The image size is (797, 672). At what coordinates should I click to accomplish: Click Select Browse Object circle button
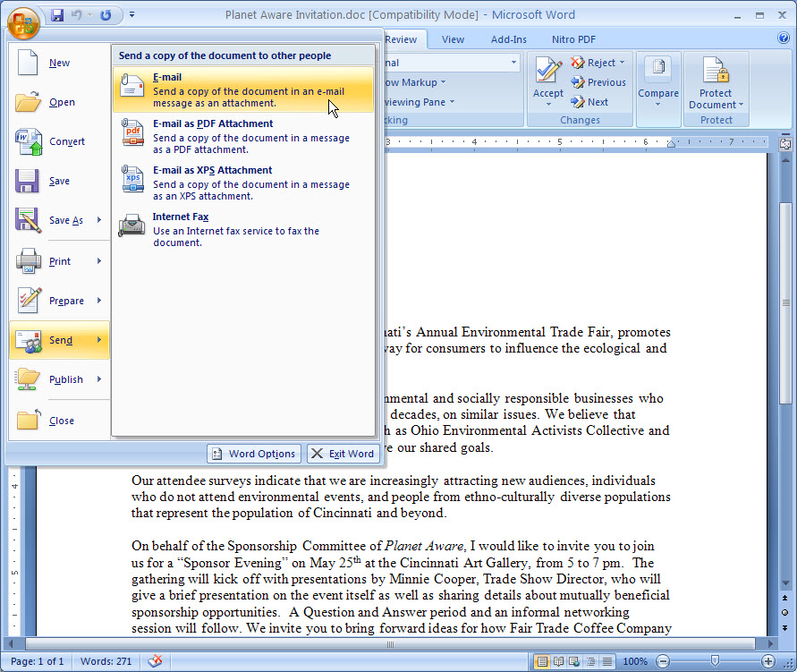785,613
